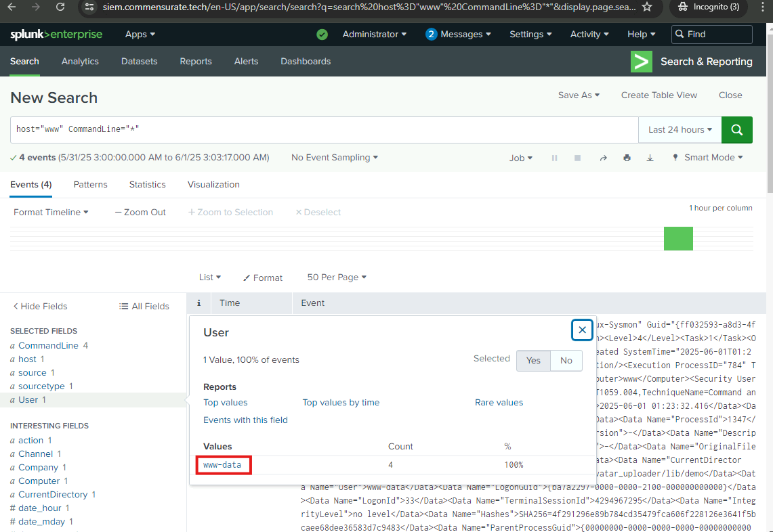Switch to the Statistics tab
773x532 pixels.
(x=147, y=184)
